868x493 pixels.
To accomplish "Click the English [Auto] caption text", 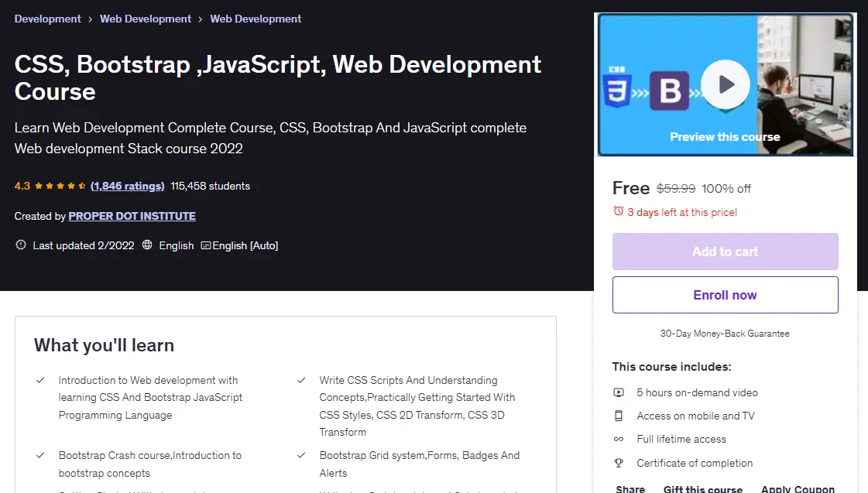I will 245,245.
